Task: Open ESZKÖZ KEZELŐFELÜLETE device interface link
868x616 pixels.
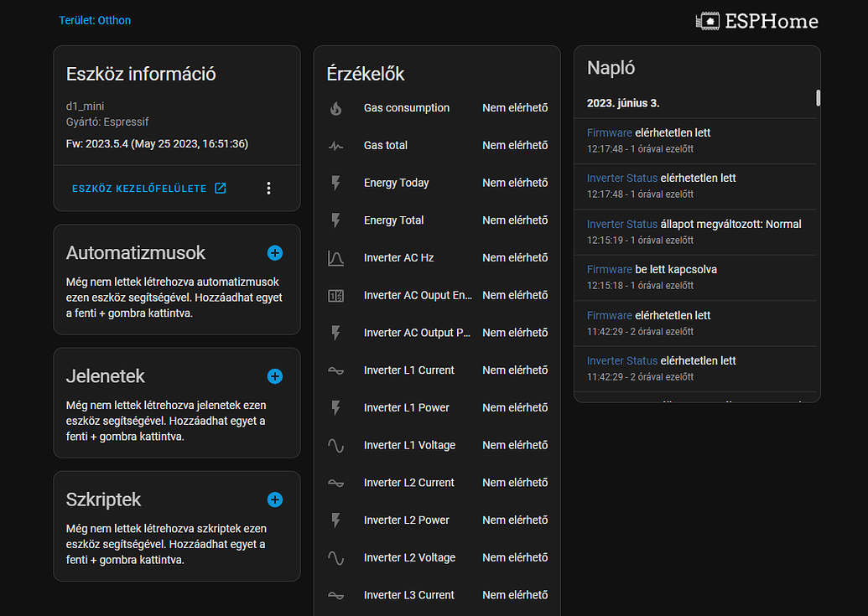Action: point(148,189)
